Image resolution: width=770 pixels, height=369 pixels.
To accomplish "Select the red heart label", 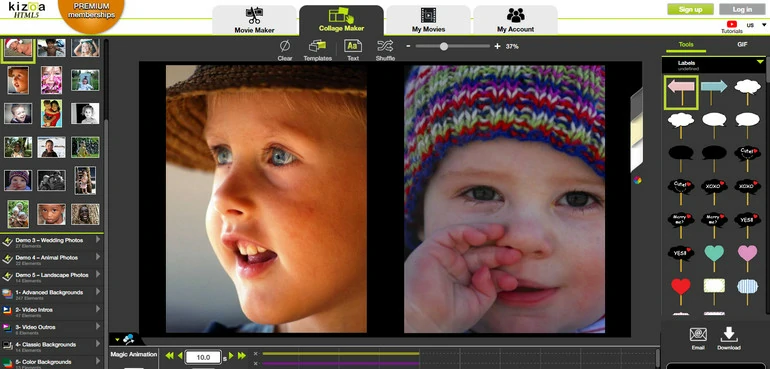I will pyautogui.click(x=681, y=291).
